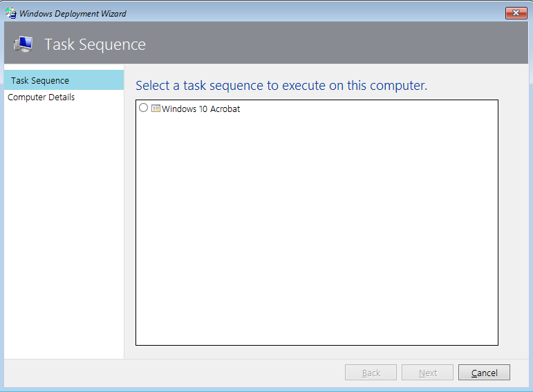Open the Task Sequence step in the sidebar
This screenshot has height=392, width=533.
(64, 80)
